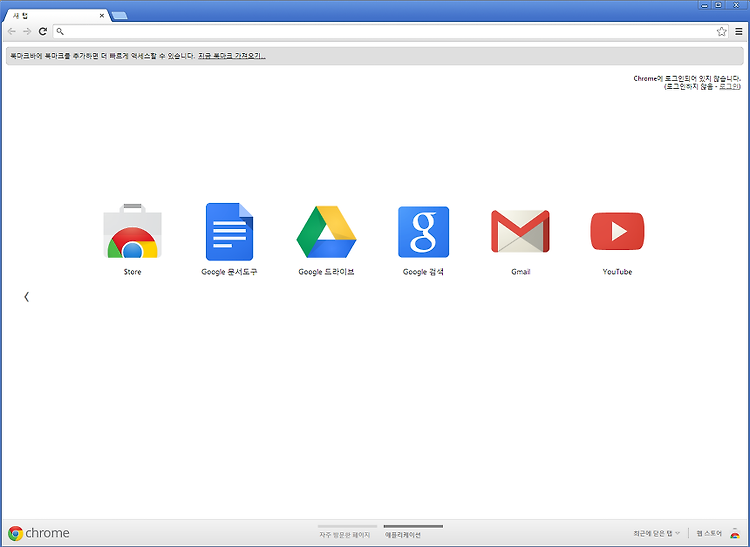Bookmark this page with the star
Viewport: 750px width, 547px height.
(x=721, y=32)
